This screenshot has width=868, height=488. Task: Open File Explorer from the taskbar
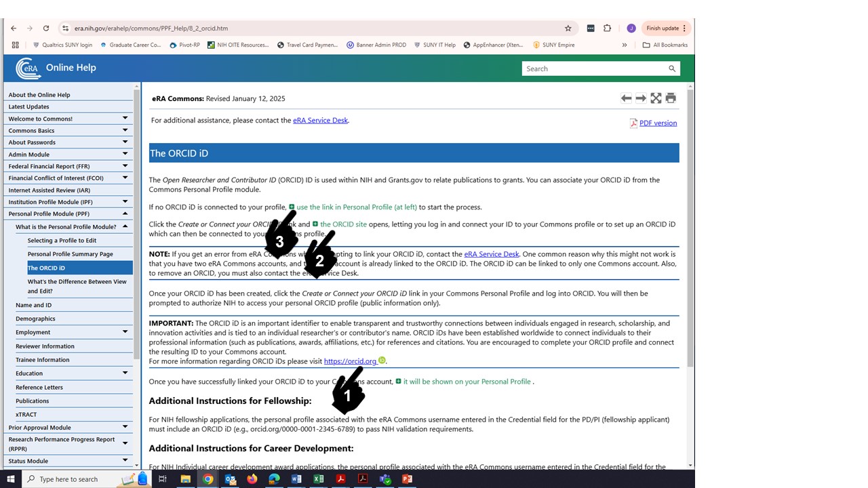pos(185,479)
